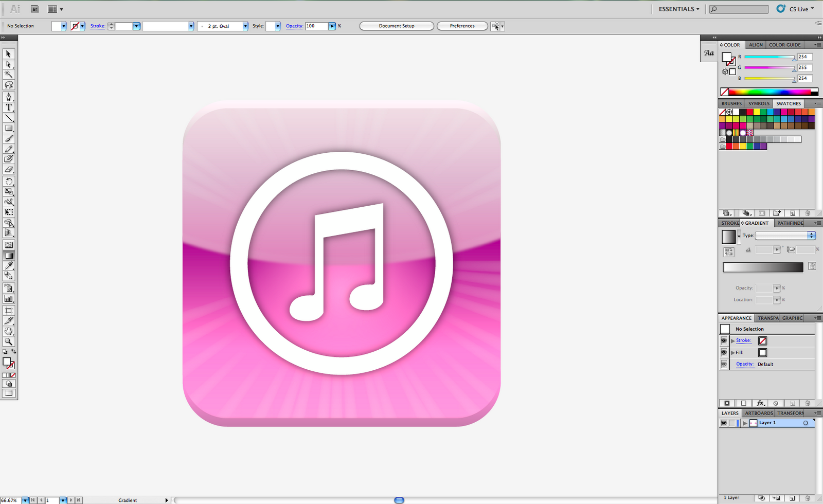Viewport: 823px width, 504px height.
Task: Select the Zoom magnifier tool
Action: point(9,341)
